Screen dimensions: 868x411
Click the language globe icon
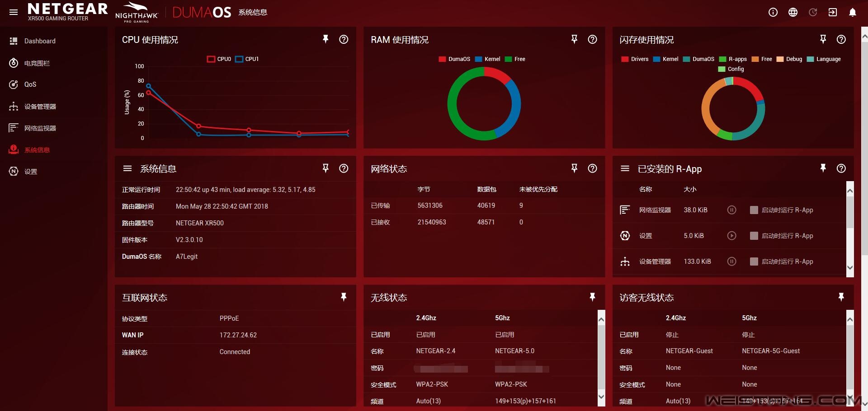[793, 13]
